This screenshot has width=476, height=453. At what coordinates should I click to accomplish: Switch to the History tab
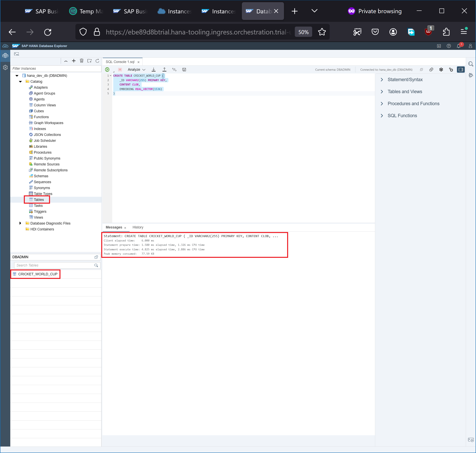click(x=138, y=227)
